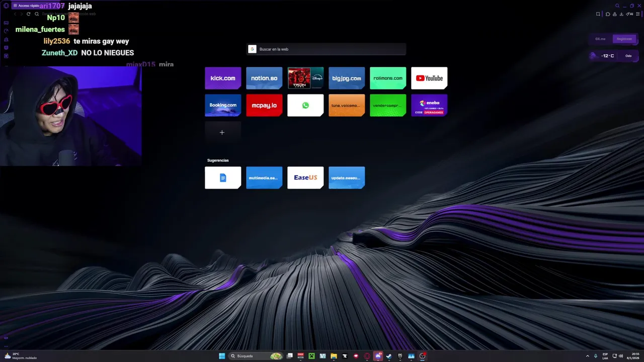Open the AI assistant icon

(x=629, y=14)
